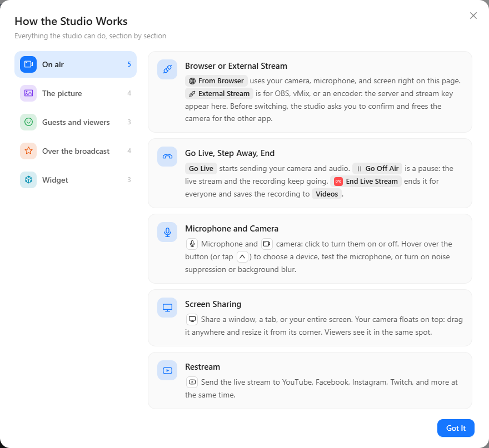Screen dimensions: 489x448
Task: Click the Videos chip
Action: point(327,194)
